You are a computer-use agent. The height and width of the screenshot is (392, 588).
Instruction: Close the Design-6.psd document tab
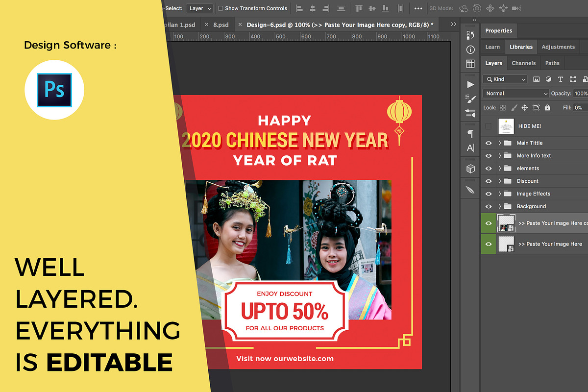coord(240,24)
